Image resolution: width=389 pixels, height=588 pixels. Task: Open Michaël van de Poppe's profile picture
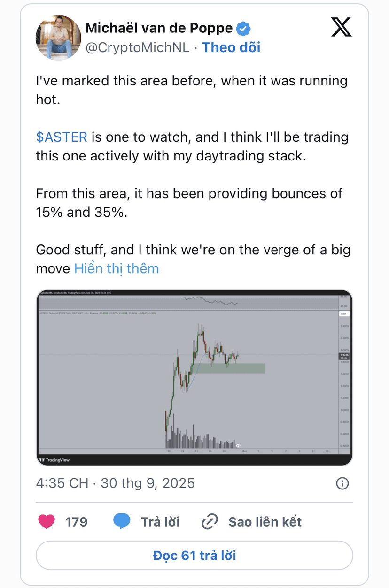tap(58, 38)
